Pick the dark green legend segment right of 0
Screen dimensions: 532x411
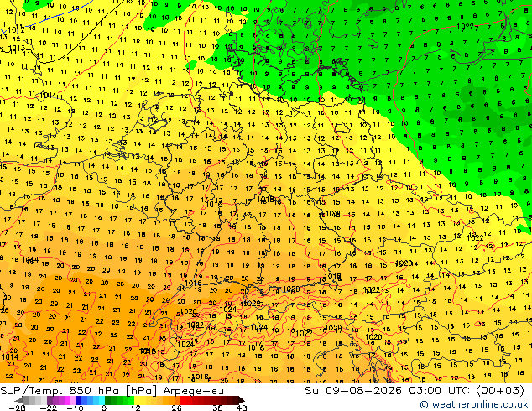click(x=108, y=400)
